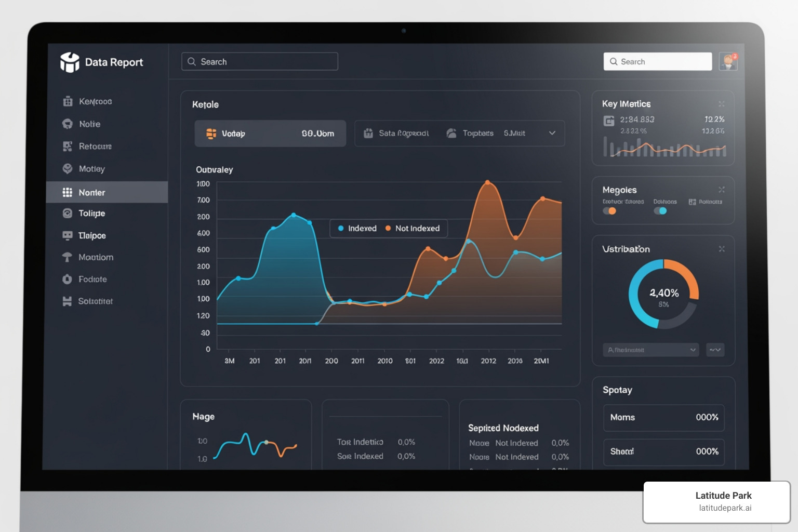Screen dimensions: 798x532
Task: Collapse the Key Metrics panel corner icon
Action: (x=722, y=104)
